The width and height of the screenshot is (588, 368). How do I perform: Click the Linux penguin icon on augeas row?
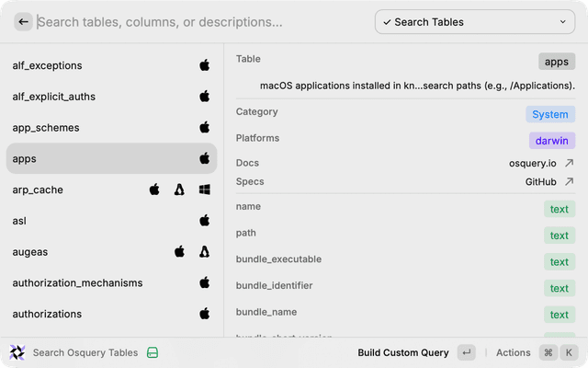pyautogui.click(x=205, y=251)
